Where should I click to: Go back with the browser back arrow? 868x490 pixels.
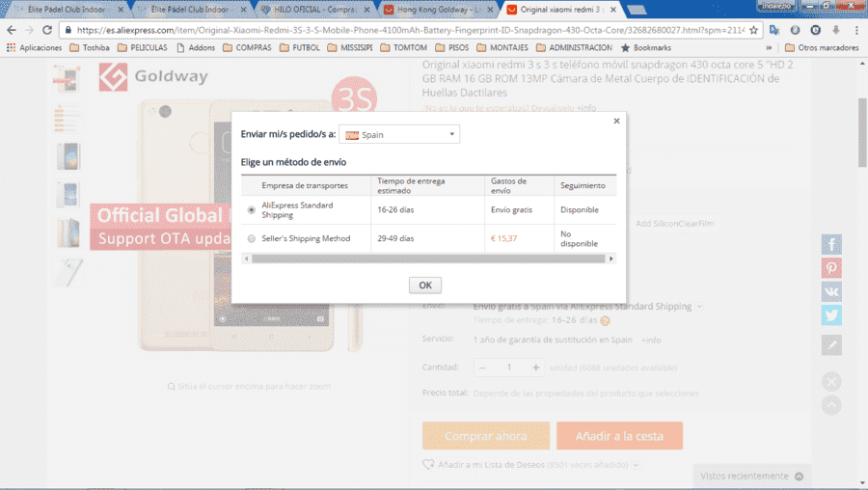[x=12, y=30]
